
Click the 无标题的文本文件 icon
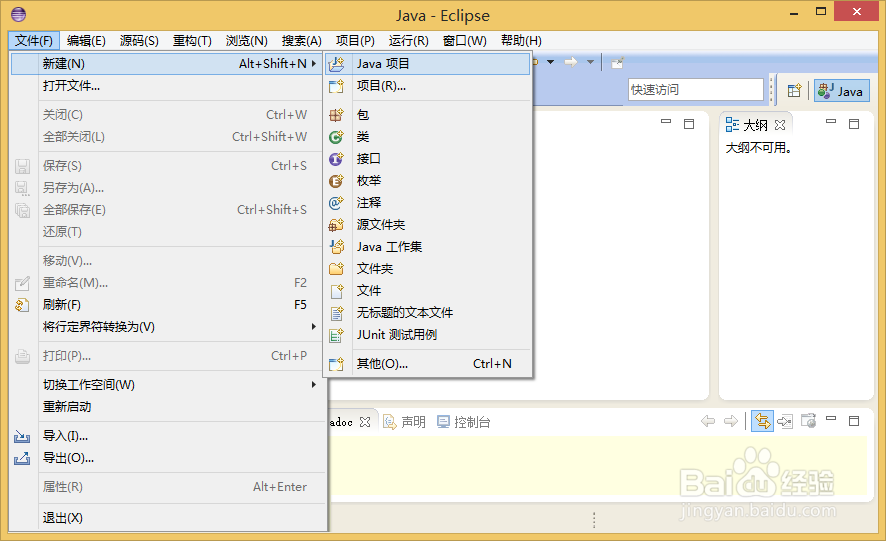[336, 313]
